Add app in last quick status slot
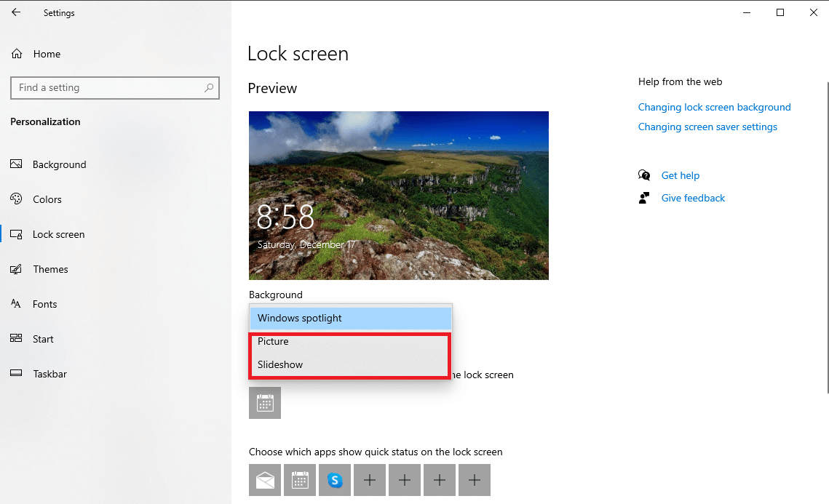Image resolution: width=829 pixels, height=504 pixels. coord(475,480)
